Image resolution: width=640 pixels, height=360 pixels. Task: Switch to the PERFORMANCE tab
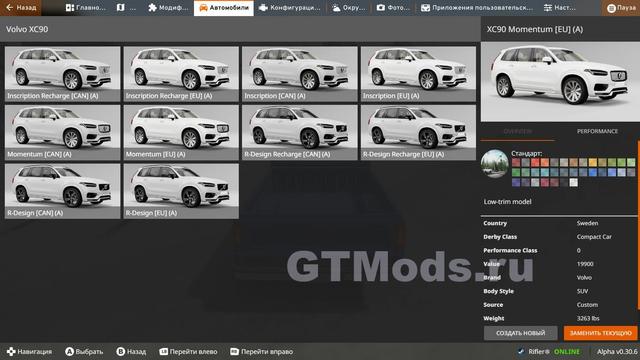597,131
